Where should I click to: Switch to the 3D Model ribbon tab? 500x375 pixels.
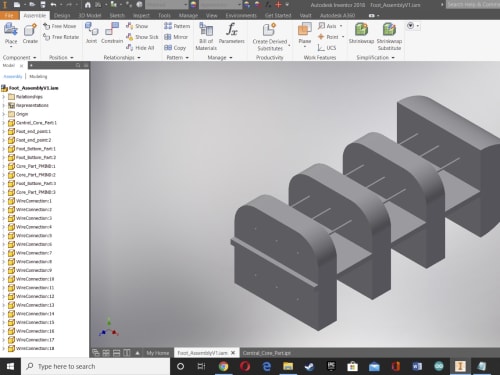pos(90,15)
